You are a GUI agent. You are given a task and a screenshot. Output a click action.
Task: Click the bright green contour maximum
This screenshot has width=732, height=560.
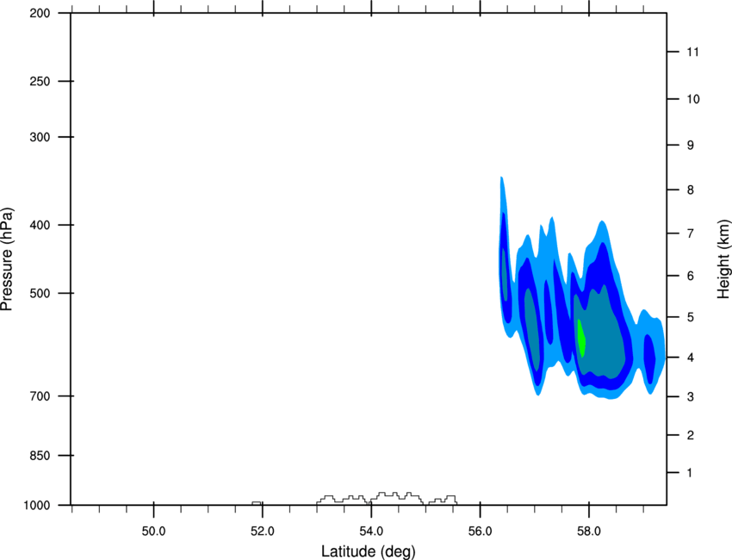[581, 339]
